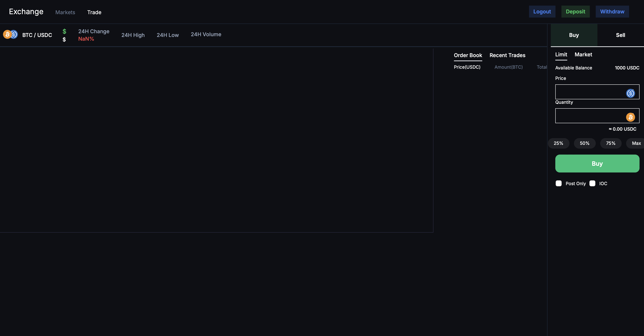Open the Recent Trades tab
The height and width of the screenshot is (336, 644).
click(507, 55)
